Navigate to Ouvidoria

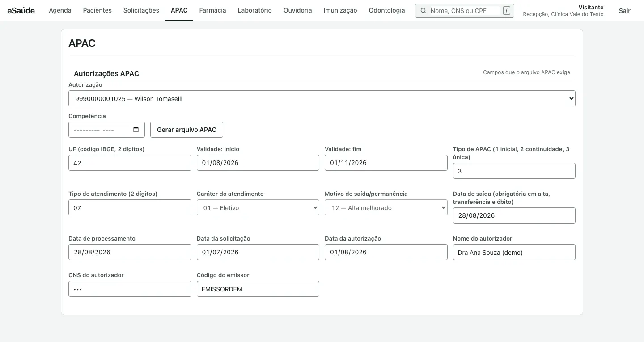coord(298,10)
